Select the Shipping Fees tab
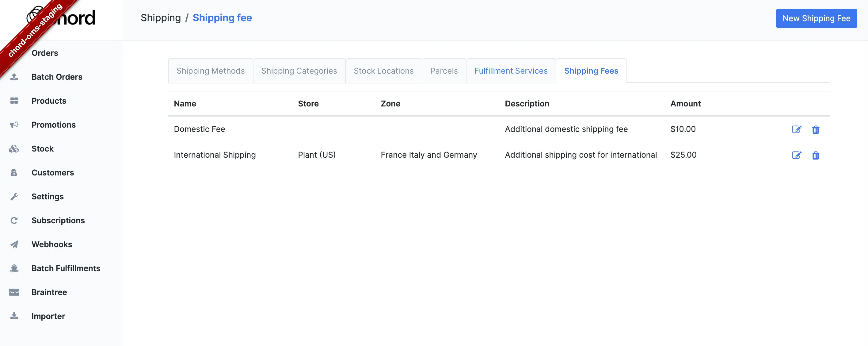The width and height of the screenshot is (868, 346). coord(591,71)
